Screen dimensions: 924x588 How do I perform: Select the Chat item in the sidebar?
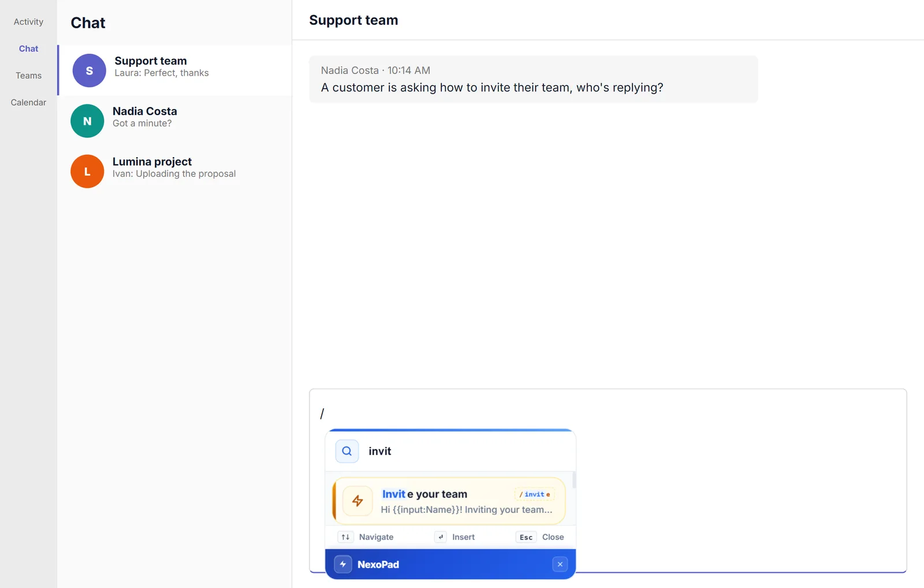(x=28, y=49)
